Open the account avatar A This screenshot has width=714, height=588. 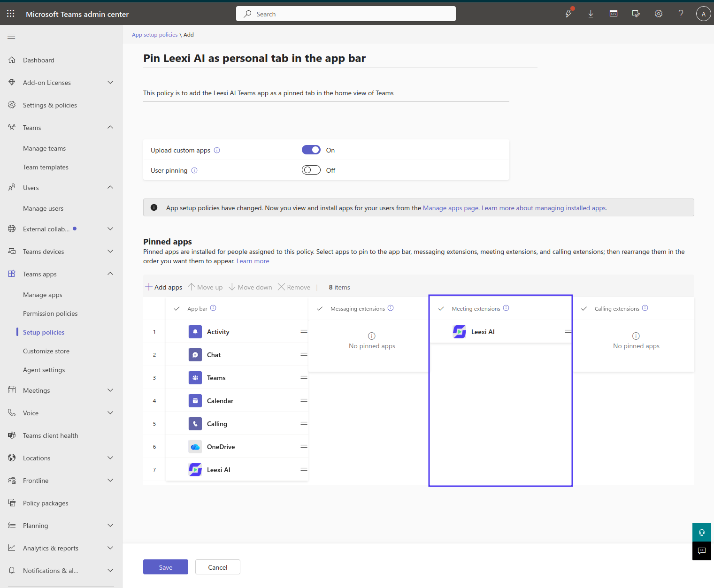[703, 14]
